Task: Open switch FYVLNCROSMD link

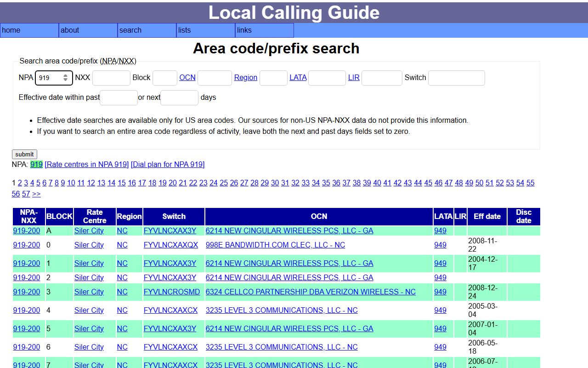Action: pyautogui.click(x=172, y=292)
